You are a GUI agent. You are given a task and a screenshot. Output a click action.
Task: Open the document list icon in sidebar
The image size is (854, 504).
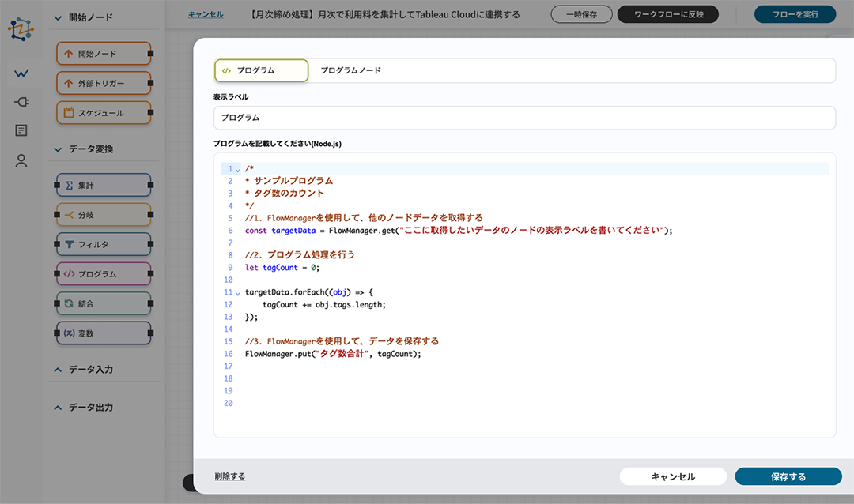click(21, 130)
